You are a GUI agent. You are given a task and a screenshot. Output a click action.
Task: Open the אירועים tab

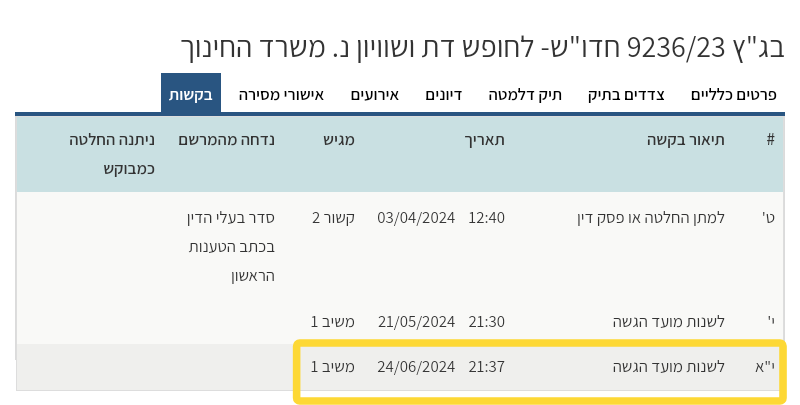point(374,96)
